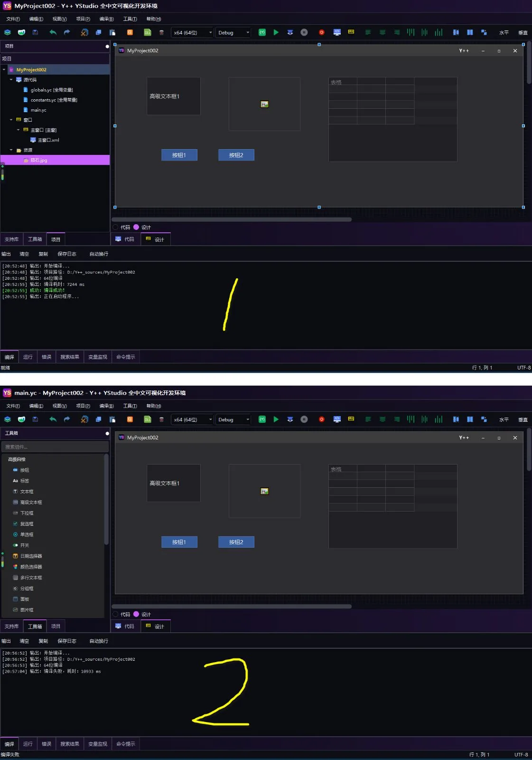The height and width of the screenshot is (760, 532).
Task: Open the 编译(B) menu in upper window
Action: (x=106, y=19)
